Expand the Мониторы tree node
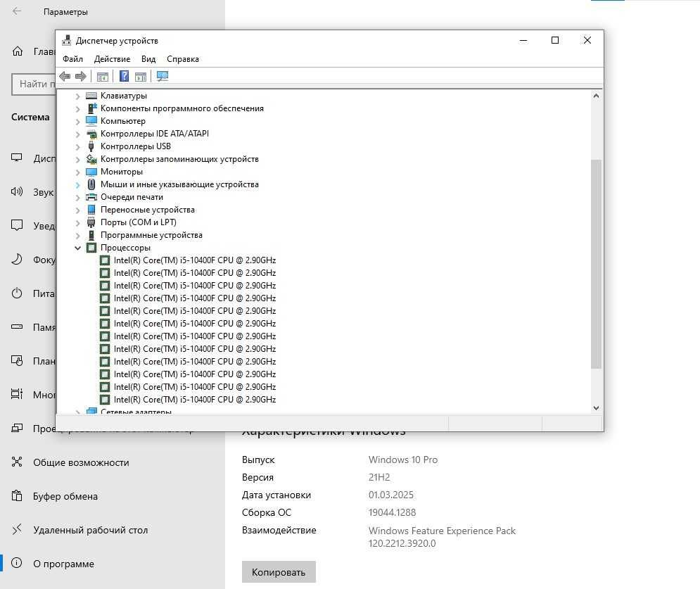This screenshot has width=700, height=589. pos(77,172)
